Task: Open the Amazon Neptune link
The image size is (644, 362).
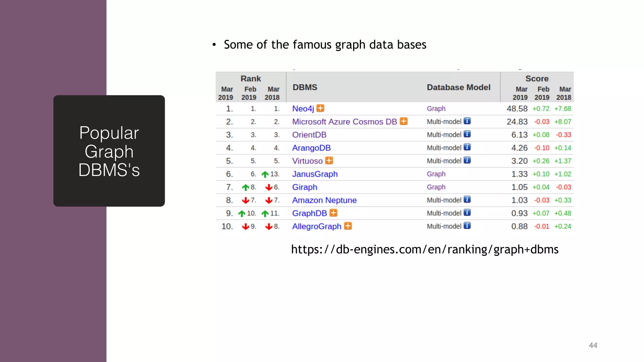Action: (324, 200)
